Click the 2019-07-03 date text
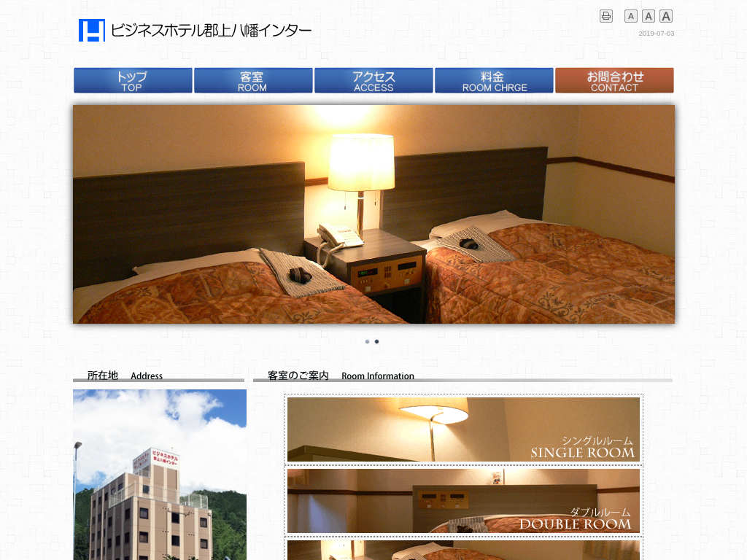This screenshot has height=560, width=747. [657, 34]
